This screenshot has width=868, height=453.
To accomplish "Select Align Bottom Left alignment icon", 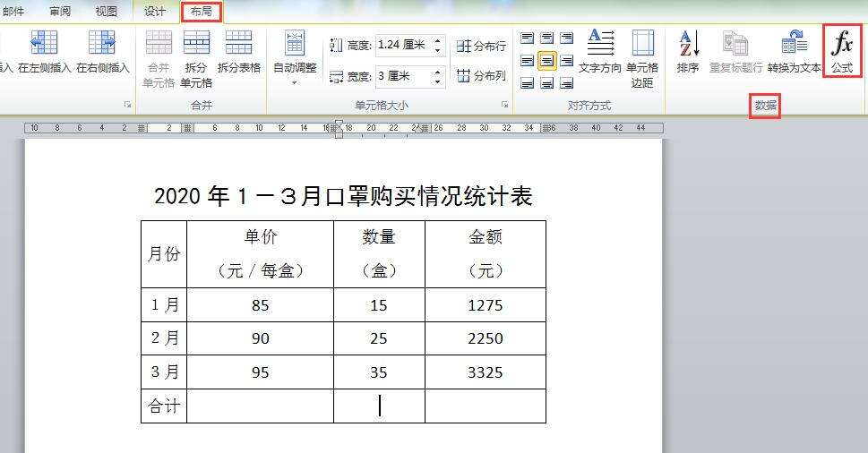I will coord(528,83).
